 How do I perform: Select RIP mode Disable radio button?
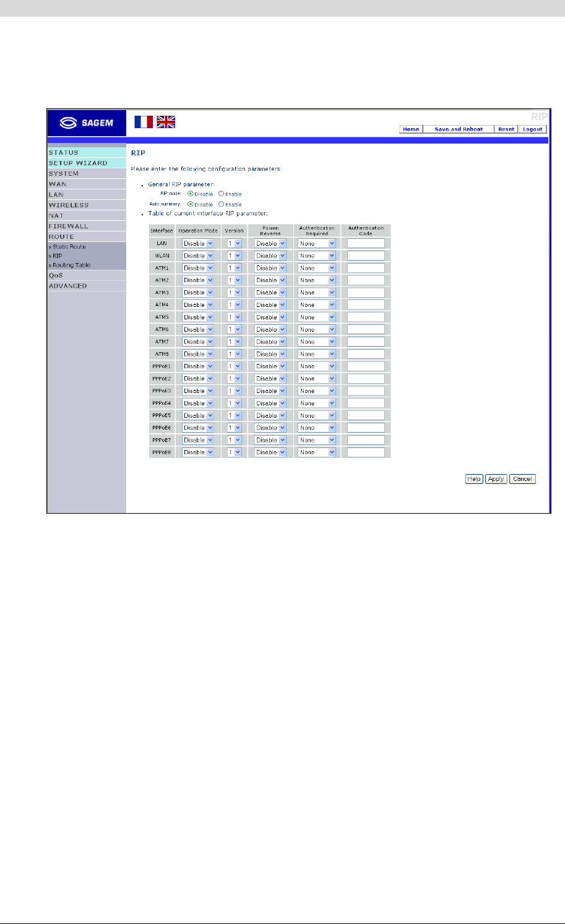191,194
